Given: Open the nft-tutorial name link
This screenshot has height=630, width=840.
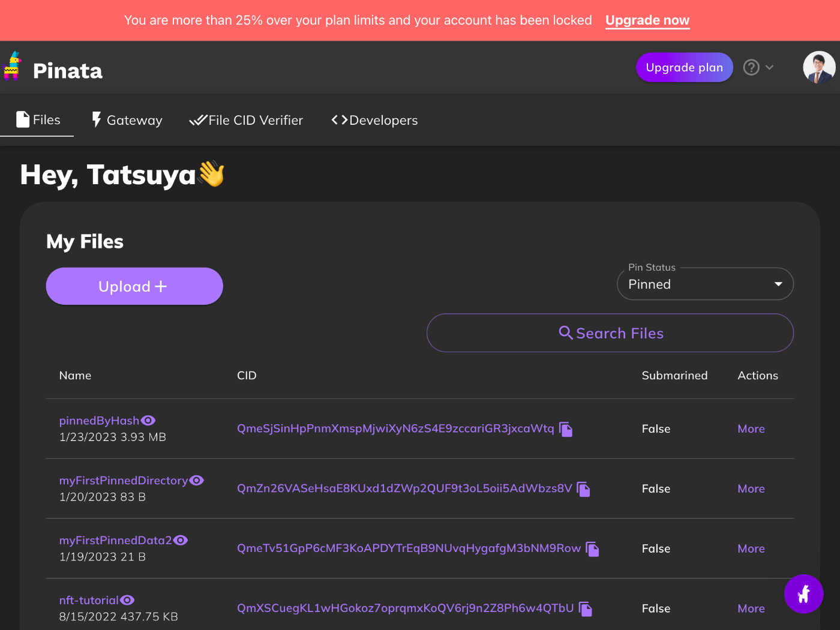Looking at the screenshot, I should point(89,600).
